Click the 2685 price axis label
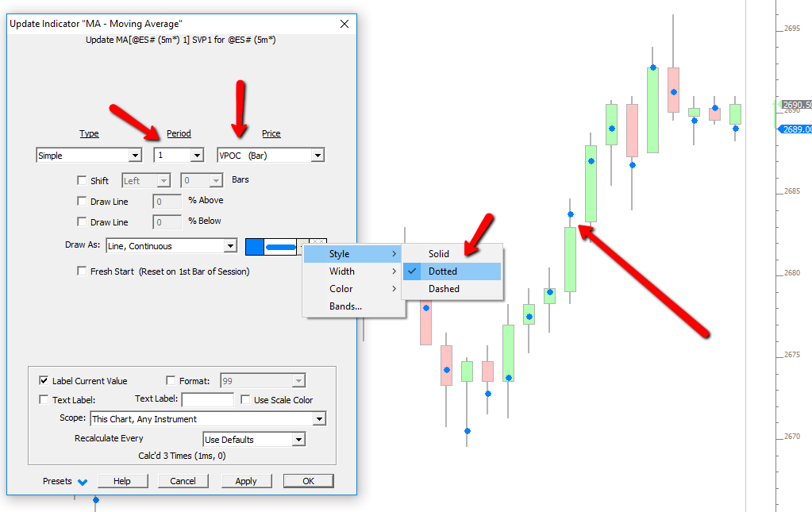812x512 pixels. 792,191
